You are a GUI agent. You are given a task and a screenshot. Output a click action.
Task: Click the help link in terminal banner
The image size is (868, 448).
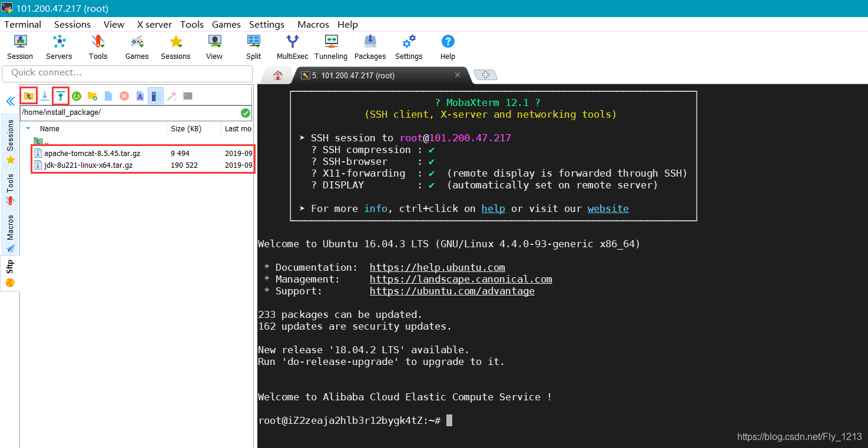tap(493, 208)
